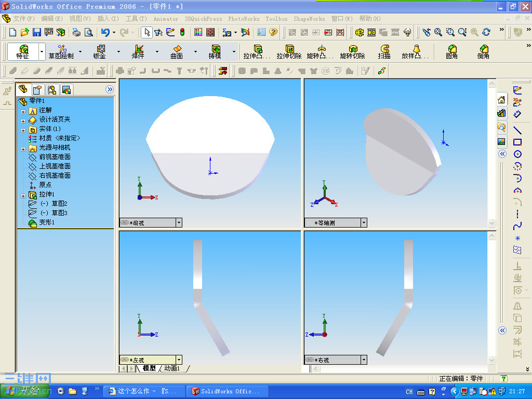Open the PhotoWorks menu

click(x=244, y=18)
